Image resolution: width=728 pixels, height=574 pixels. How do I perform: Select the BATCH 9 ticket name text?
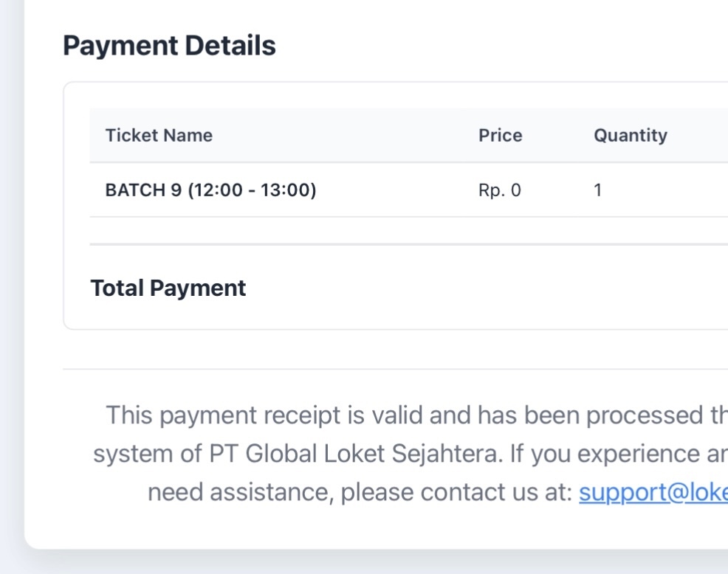click(x=144, y=190)
